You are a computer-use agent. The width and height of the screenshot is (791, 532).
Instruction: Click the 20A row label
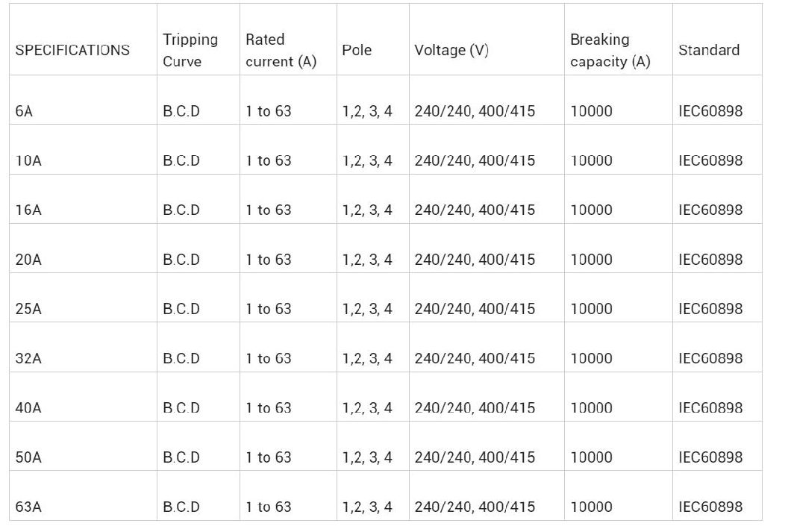(28, 260)
